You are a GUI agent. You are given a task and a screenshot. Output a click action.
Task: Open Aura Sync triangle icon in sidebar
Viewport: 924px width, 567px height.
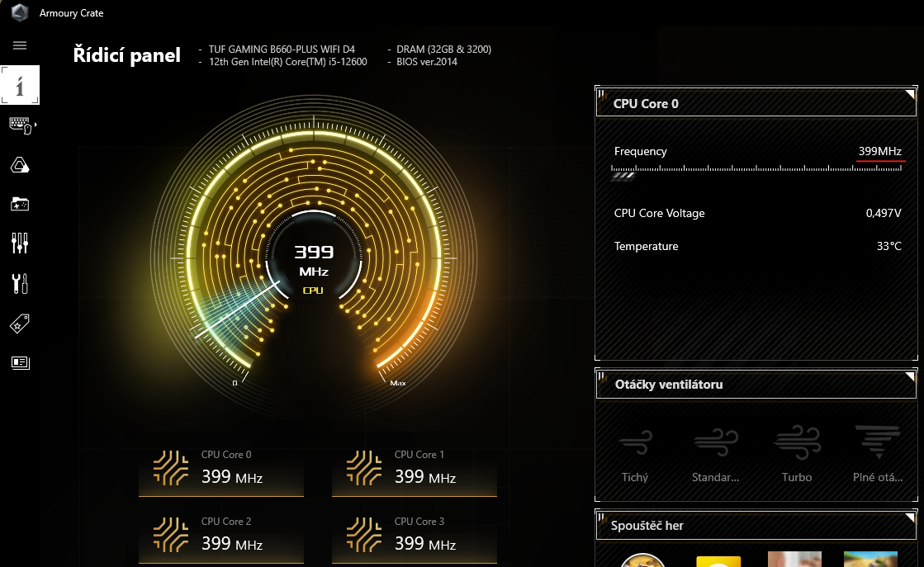pos(20,165)
